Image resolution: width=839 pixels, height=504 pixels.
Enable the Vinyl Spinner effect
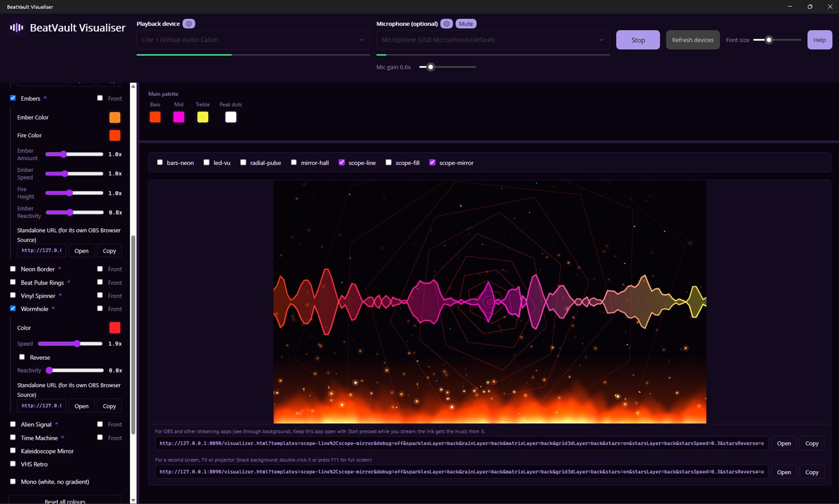(13, 295)
